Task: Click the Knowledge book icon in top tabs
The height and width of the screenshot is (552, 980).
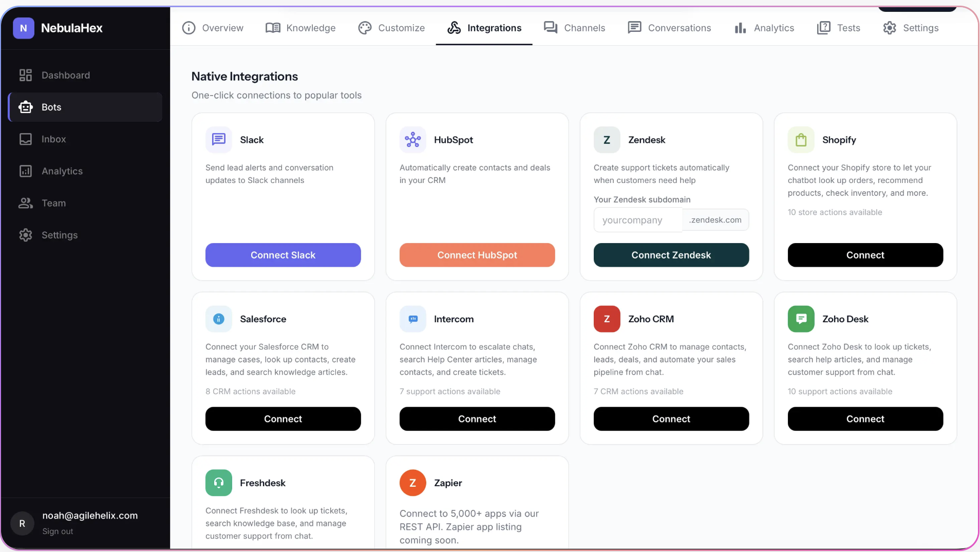Action: click(x=273, y=28)
